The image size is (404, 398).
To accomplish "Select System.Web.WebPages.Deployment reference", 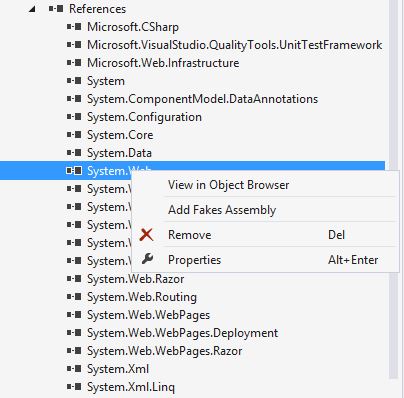I will pos(182,333).
